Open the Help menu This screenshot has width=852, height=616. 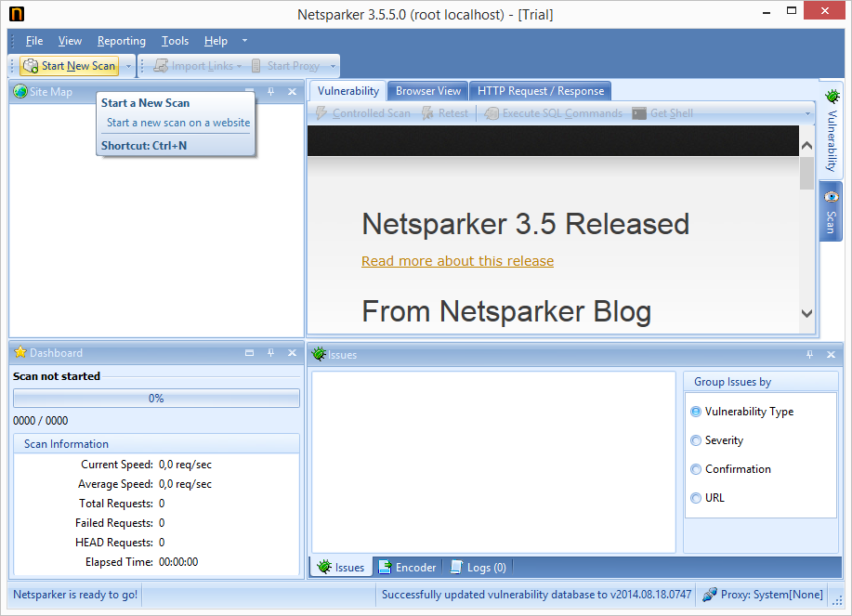216,41
